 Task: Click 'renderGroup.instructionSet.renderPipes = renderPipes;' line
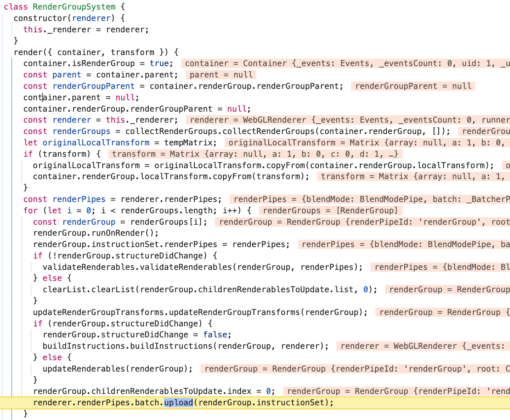tap(161, 244)
